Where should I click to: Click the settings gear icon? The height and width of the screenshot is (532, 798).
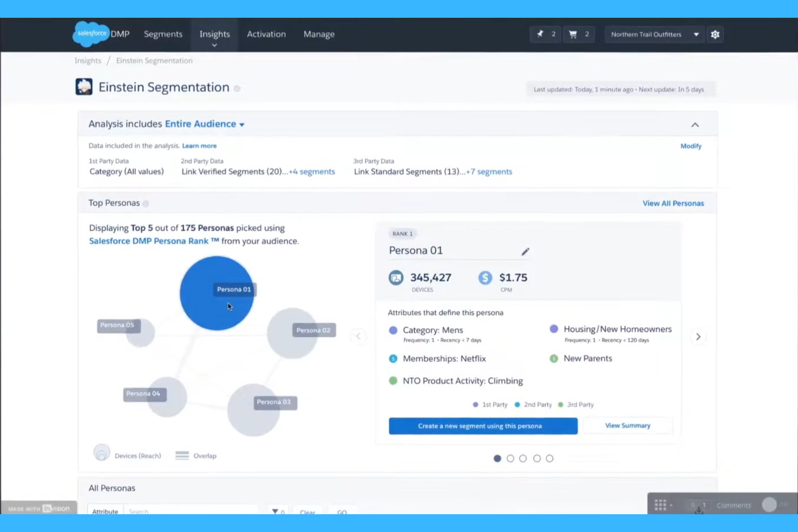point(715,34)
